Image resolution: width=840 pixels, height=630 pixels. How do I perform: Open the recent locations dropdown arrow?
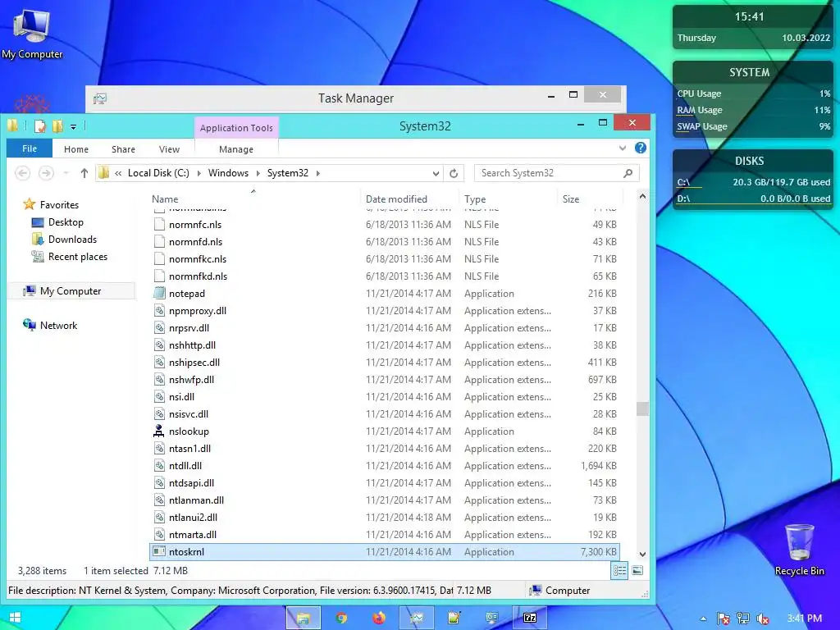(x=66, y=173)
